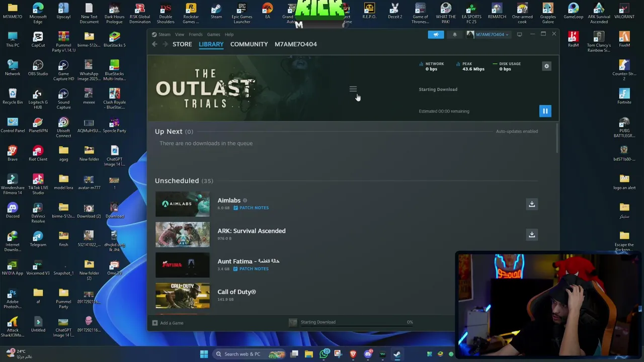The height and width of the screenshot is (362, 644).
Task: Click the Aimlabs game thumbnail
Action: click(x=182, y=204)
